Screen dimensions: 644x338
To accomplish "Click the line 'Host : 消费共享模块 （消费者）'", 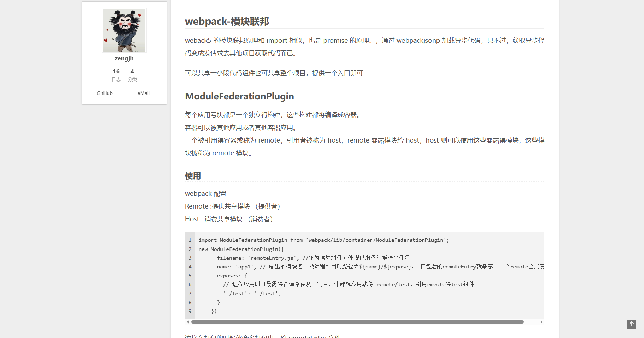I will tap(230, 219).
